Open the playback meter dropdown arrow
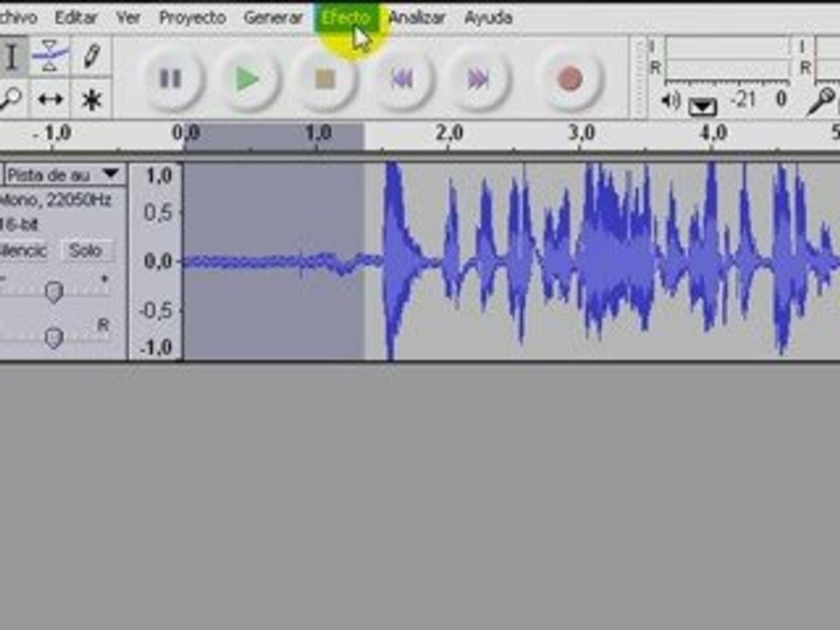Viewport: 840px width, 630px height. (703, 106)
